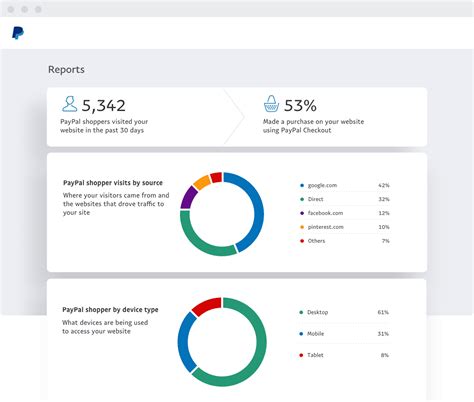
Task: Click the Desktop legend label
Action: (317, 312)
